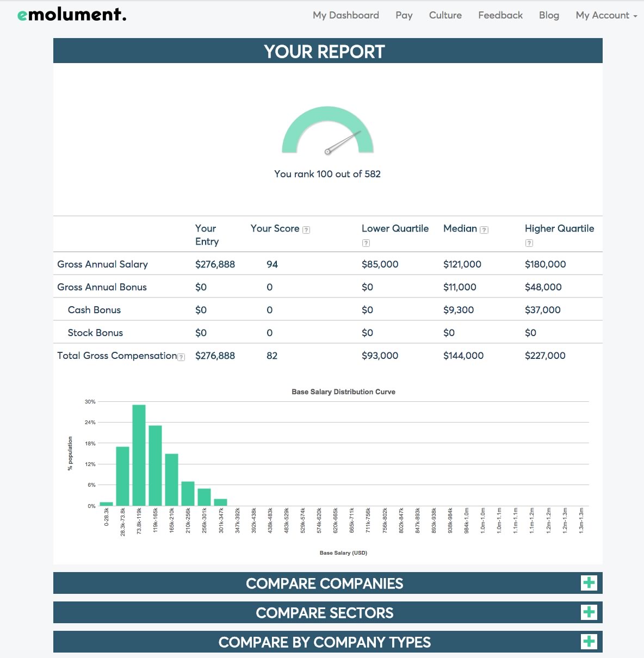Image resolution: width=644 pixels, height=658 pixels.
Task: Click the help icon beside Your Score
Action: (x=306, y=230)
